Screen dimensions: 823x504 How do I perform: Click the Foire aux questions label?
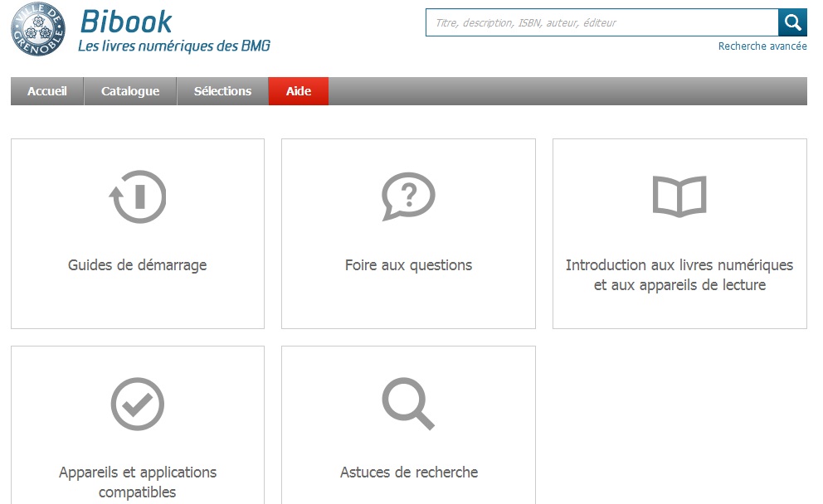[x=408, y=265]
